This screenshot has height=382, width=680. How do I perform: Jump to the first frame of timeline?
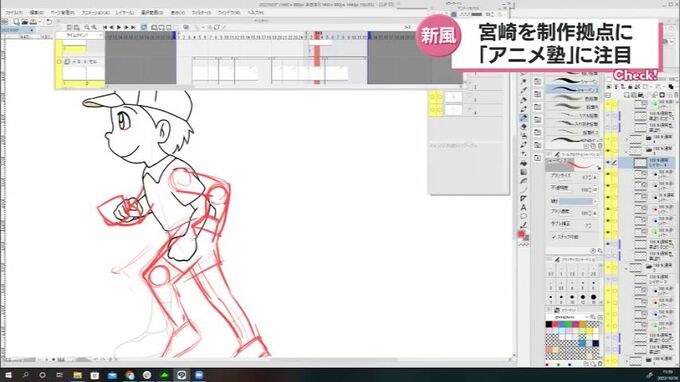click(105, 27)
